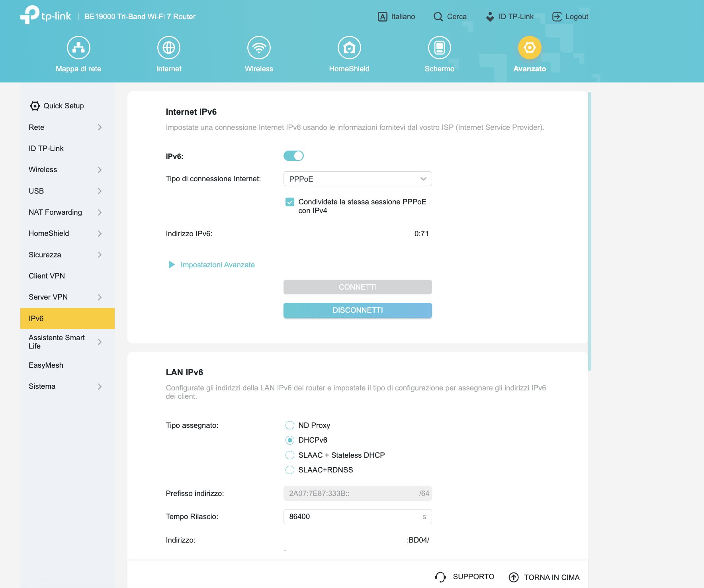704x588 pixels.
Task: Click the Internet globe icon
Action: [x=168, y=48]
